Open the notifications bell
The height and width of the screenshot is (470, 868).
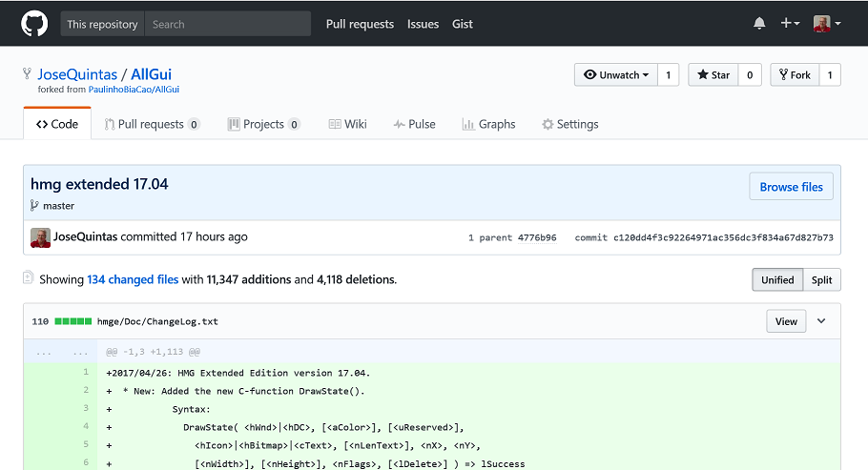[x=759, y=24]
